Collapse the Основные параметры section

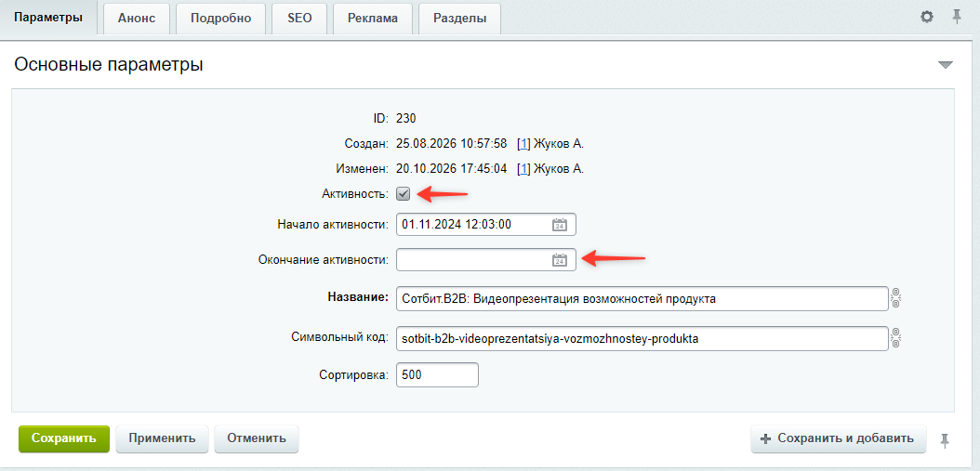[x=945, y=65]
